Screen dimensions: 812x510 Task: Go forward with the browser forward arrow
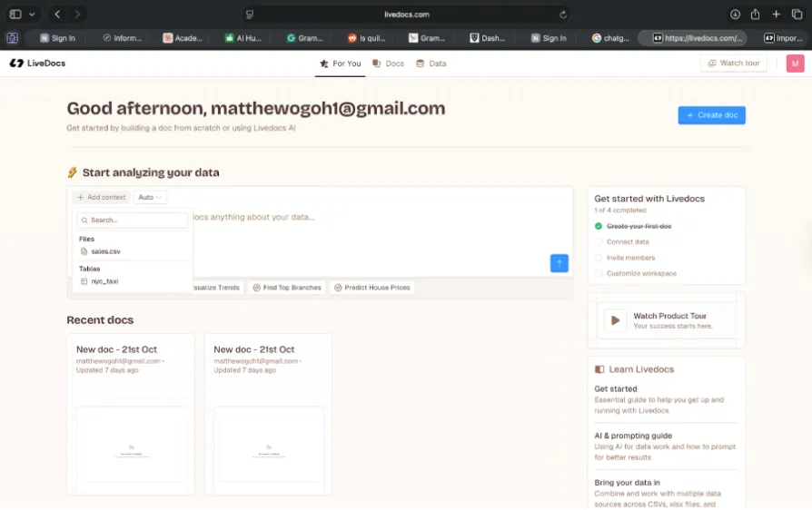(x=77, y=15)
